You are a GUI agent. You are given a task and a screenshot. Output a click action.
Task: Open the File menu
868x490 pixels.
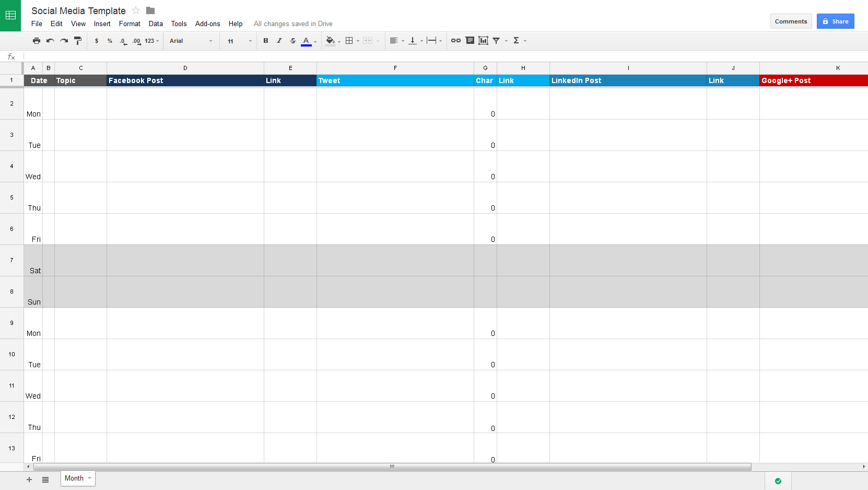[37, 24]
